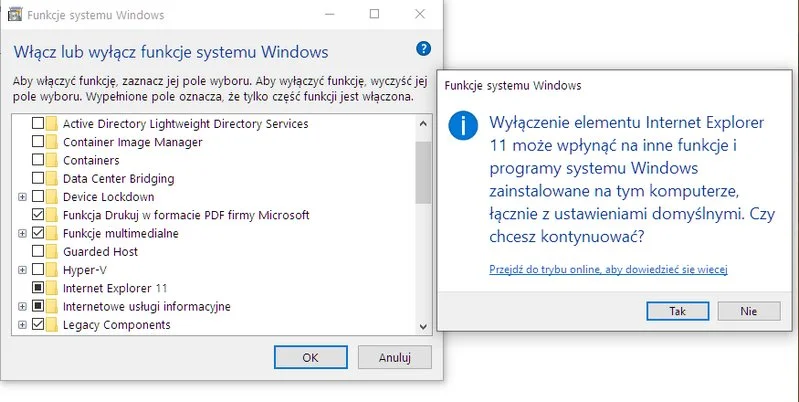The image size is (799, 402).
Task: Click the scrollbar down arrow in the features list
Action: (424, 326)
